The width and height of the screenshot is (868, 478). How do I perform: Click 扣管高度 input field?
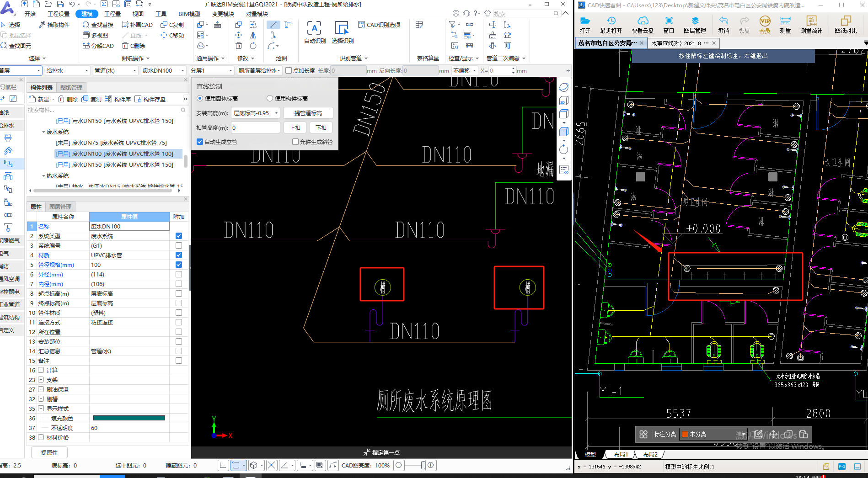point(255,127)
